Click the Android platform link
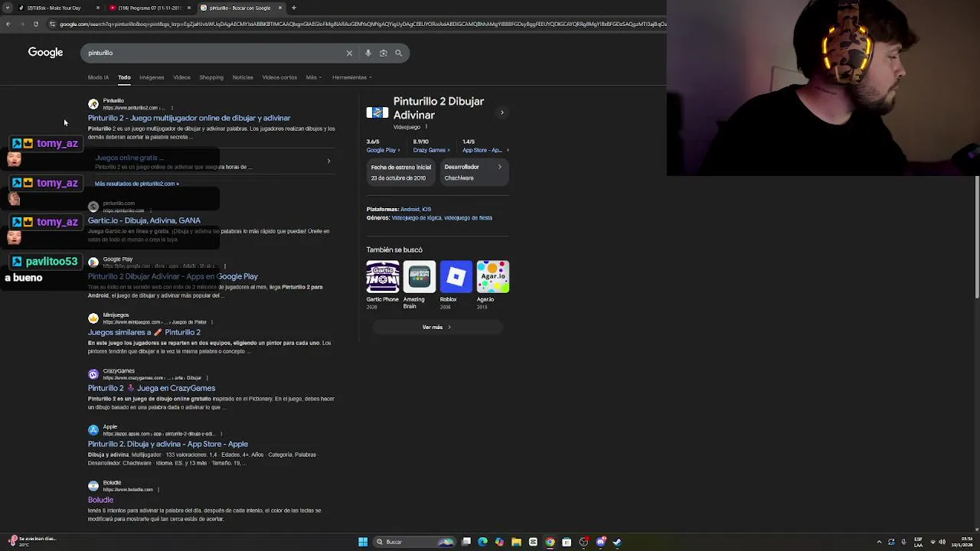Image resolution: width=980 pixels, height=551 pixels. coord(410,209)
